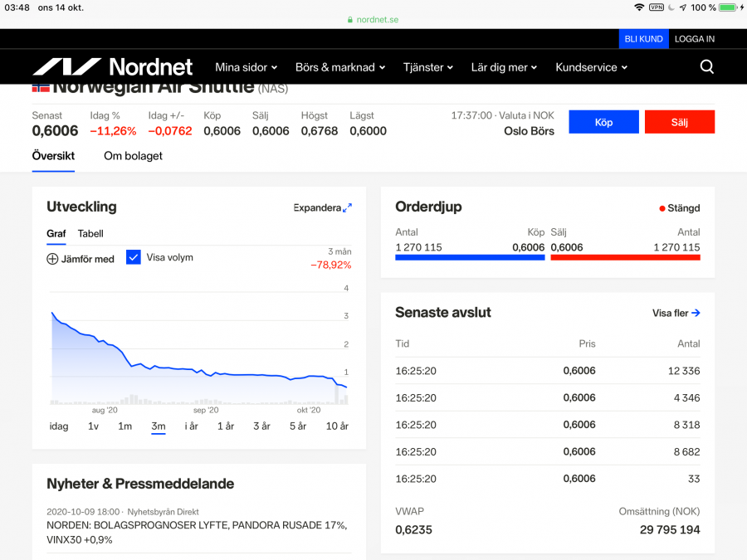Click the blue Köp button

[603, 122]
